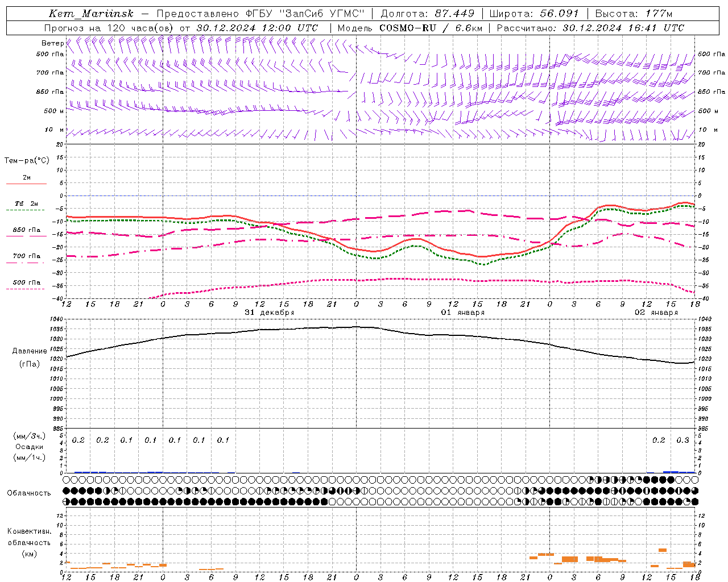Click computed timestamp 30.12.2024 16:41 UTC
The width and height of the screenshot is (728, 582).
click(x=623, y=28)
